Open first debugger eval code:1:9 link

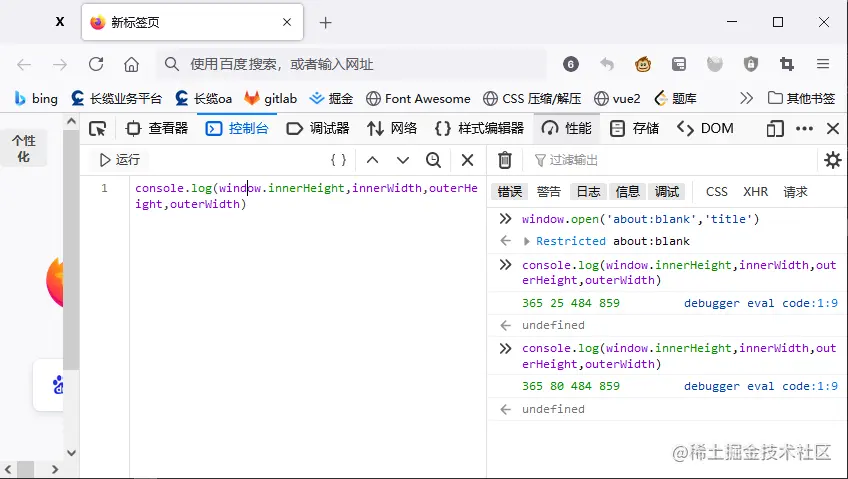click(760, 303)
